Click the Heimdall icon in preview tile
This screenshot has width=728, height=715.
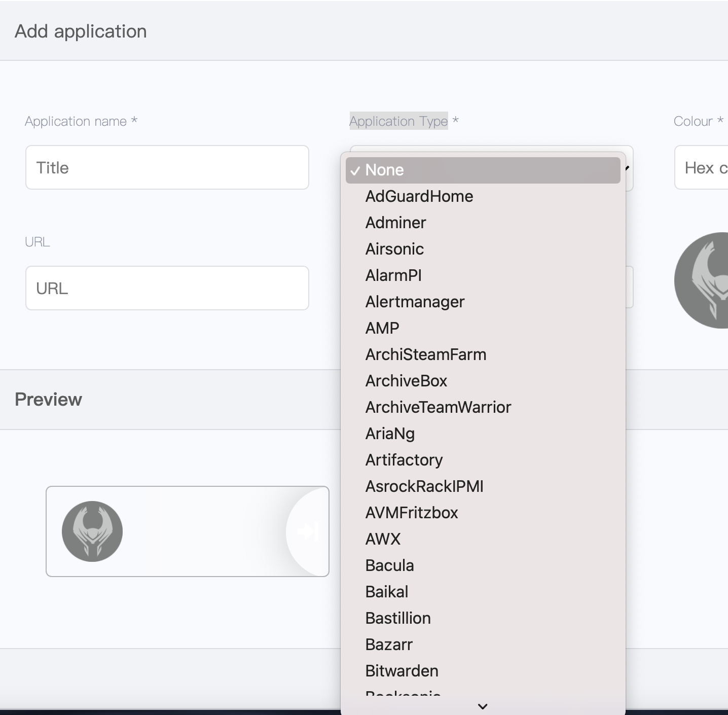(x=92, y=531)
